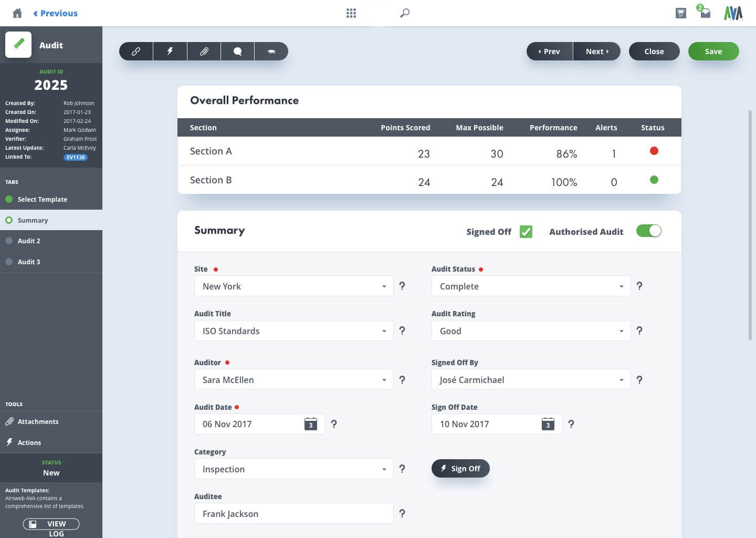This screenshot has height=538, width=756.
Task: Click the Sign Off button
Action: tap(460, 469)
